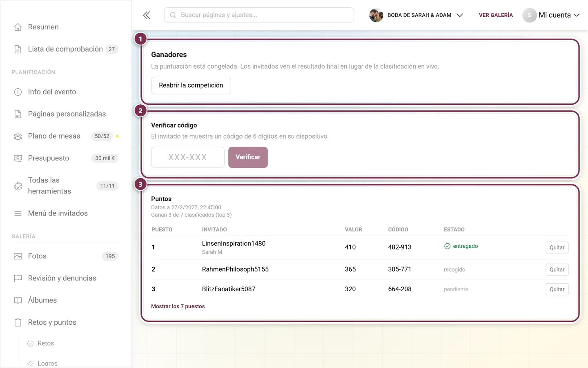Image resolution: width=588 pixels, height=368 pixels.
Task: Click the BlitzFanatiker5087 guest name
Action: (229, 289)
